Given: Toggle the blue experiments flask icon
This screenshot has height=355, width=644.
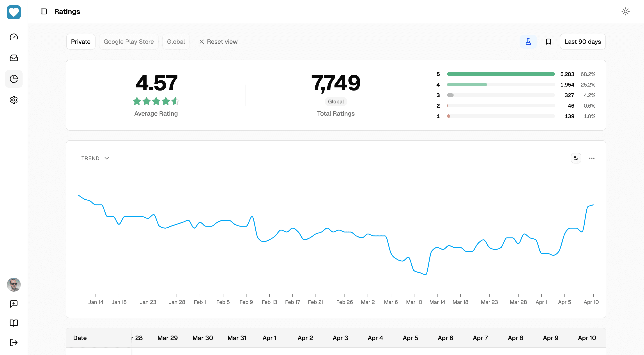Looking at the screenshot, I should (x=528, y=42).
